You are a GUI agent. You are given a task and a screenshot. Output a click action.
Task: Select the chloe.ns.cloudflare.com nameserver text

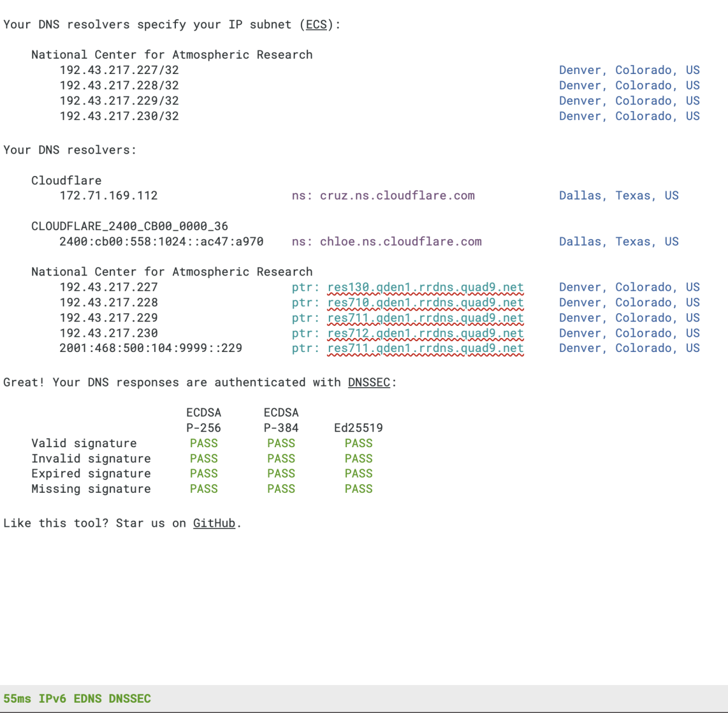[400, 242]
